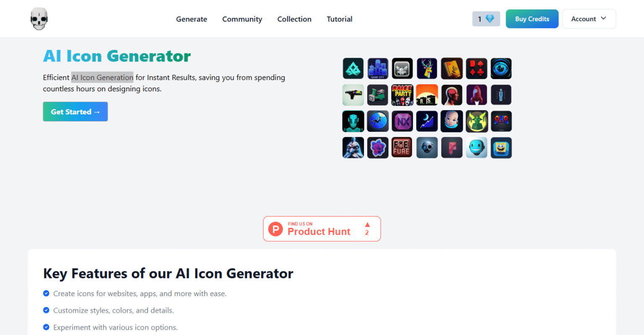This screenshot has height=335, width=644.
Task: Pick the blue eye icon
Action: pos(501,68)
